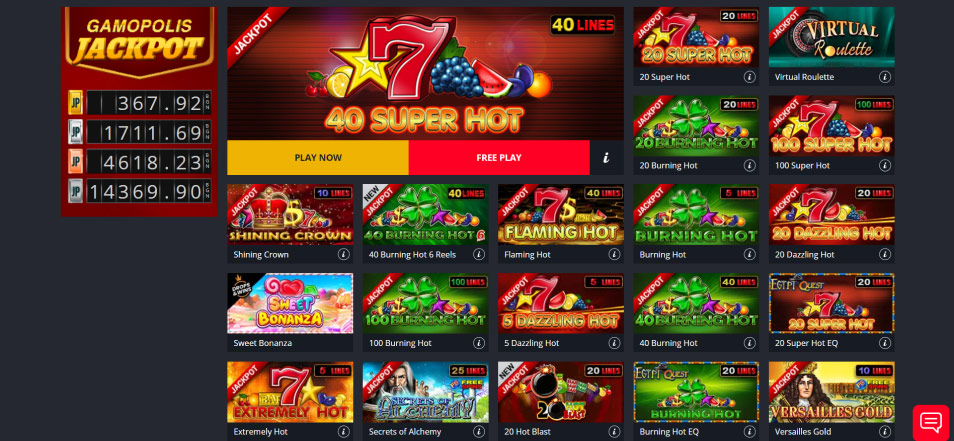The image size is (954, 441).
Task: Open the Secrets of Alchemy game thumbnail
Action: coord(425,392)
